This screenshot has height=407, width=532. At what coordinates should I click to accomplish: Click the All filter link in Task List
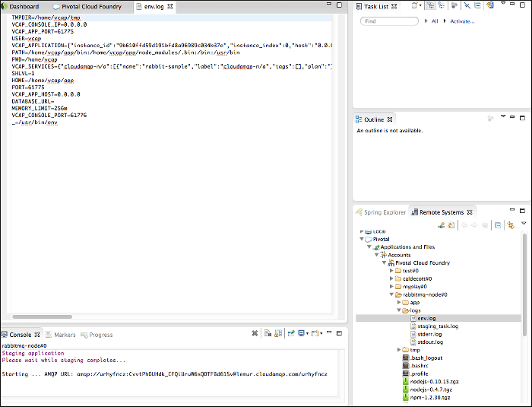coord(435,21)
